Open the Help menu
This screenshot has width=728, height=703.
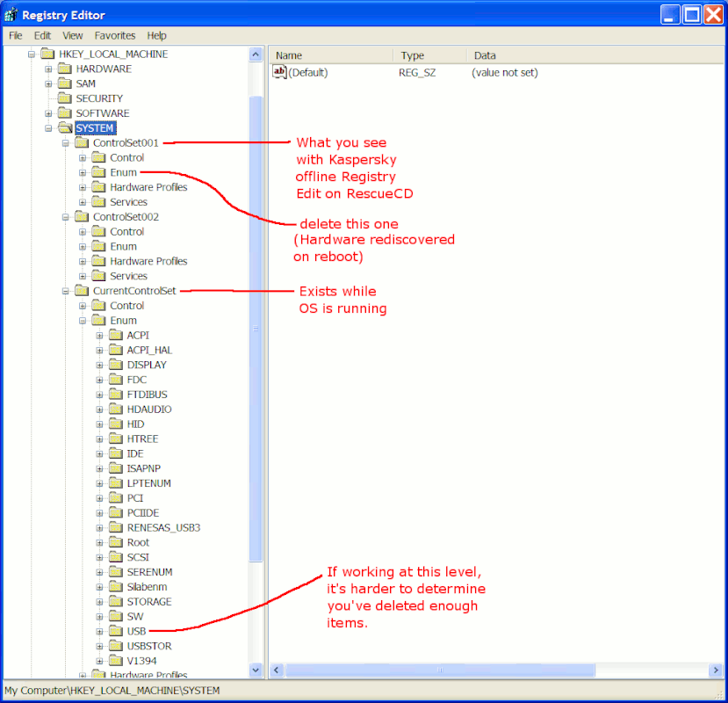(156, 36)
